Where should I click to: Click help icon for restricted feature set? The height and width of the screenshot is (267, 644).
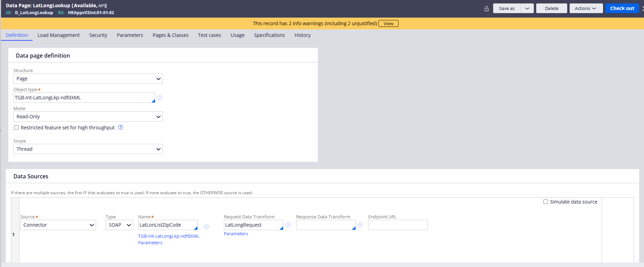tap(121, 127)
